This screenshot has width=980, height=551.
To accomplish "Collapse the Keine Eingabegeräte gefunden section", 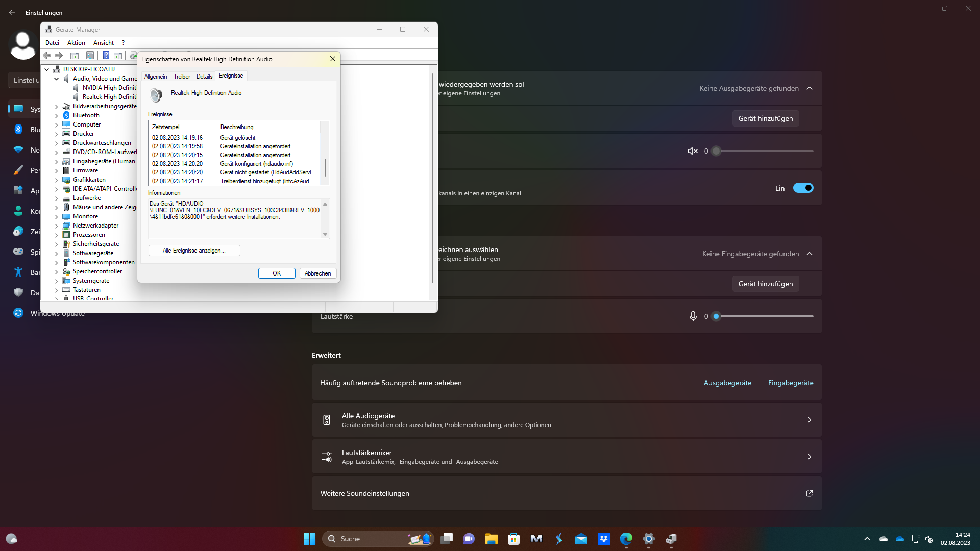I will (810, 254).
